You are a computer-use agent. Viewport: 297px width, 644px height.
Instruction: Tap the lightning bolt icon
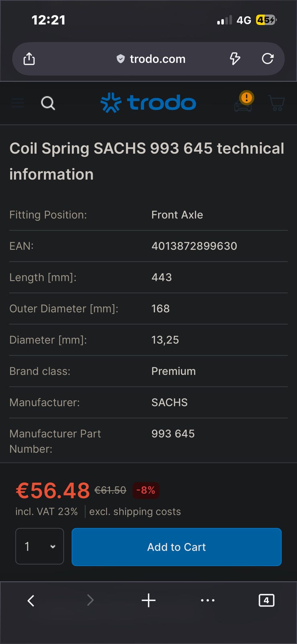pos(235,59)
